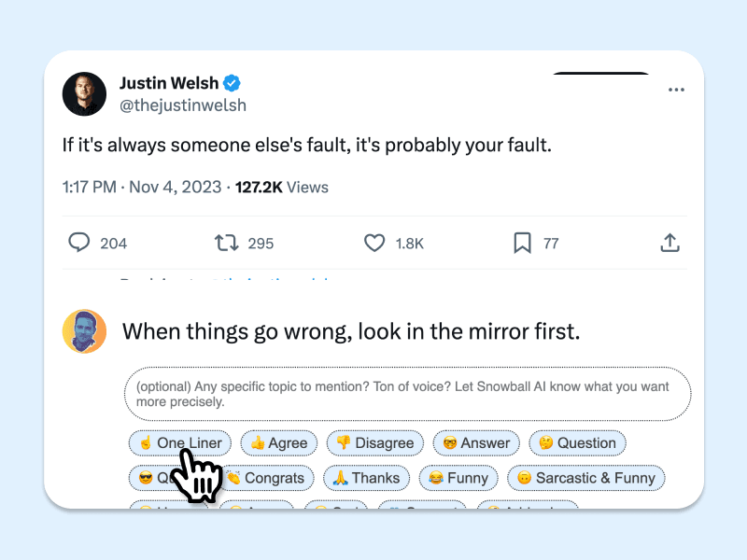This screenshot has height=560, width=747.
Task: Toggle the Agree tone chip
Action: (278, 443)
